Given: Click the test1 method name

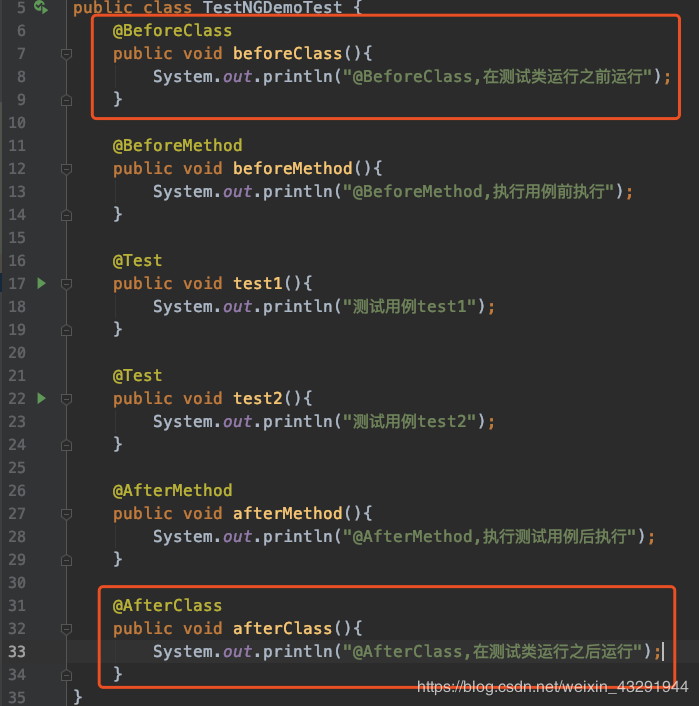Looking at the screenshot, I should click(258, 284).
